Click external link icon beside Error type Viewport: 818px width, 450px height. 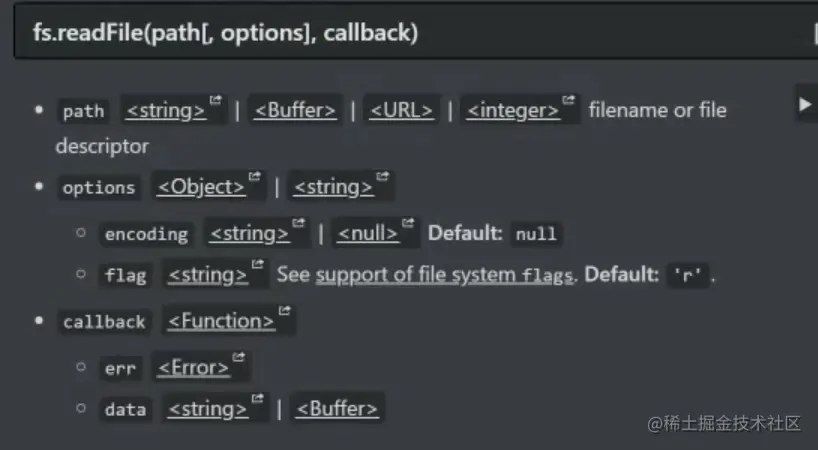[238, 357]
